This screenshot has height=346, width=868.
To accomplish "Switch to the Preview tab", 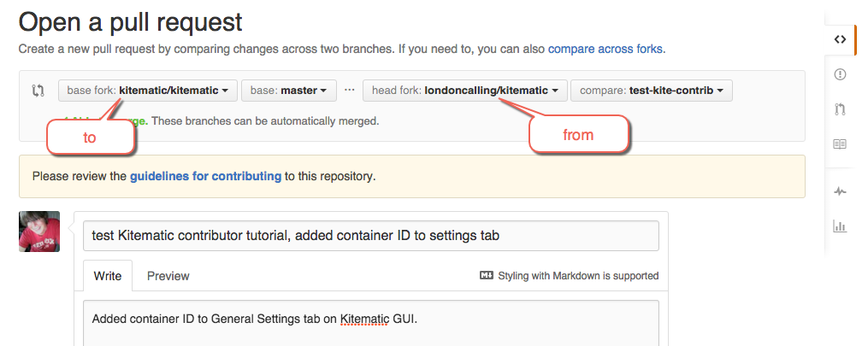I will pyautogui.click(x=168, y=276).
